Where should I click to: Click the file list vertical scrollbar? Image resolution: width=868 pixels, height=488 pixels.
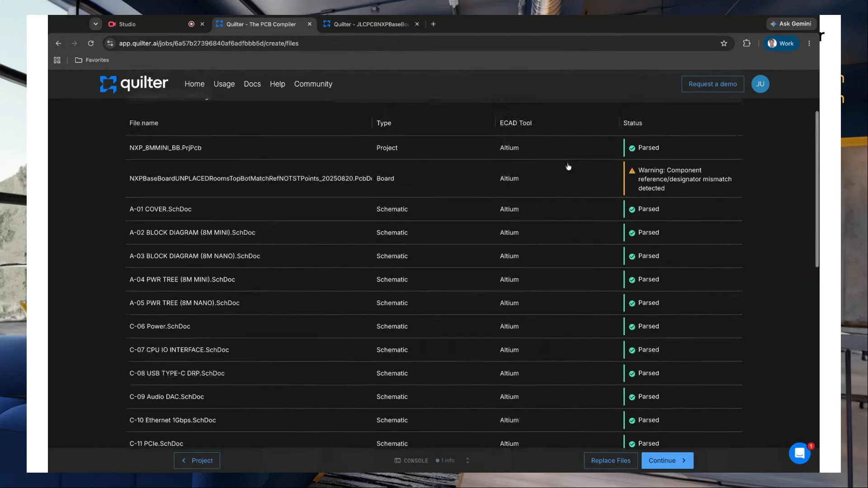point(817,189)
